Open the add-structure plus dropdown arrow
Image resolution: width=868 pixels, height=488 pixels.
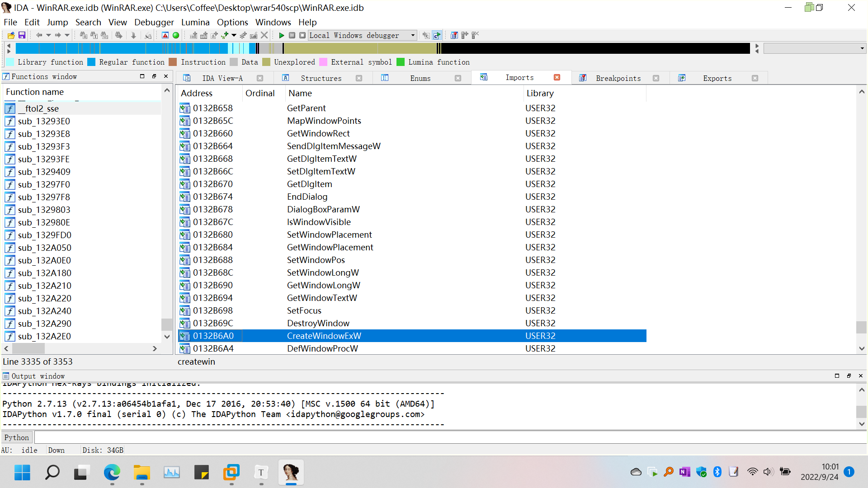(234, 35)
